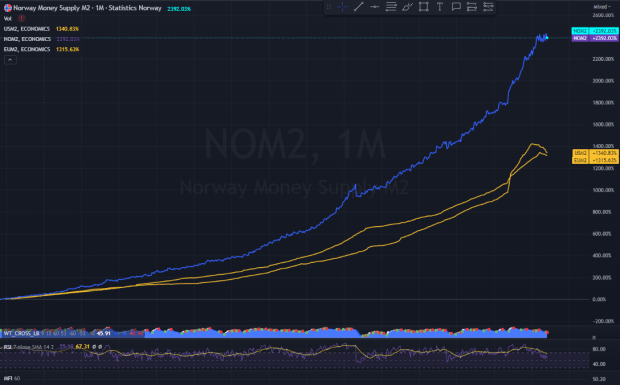Select the trend line drawing tool
This screenshot has width=620, height=385.
[x=359, y=7]
